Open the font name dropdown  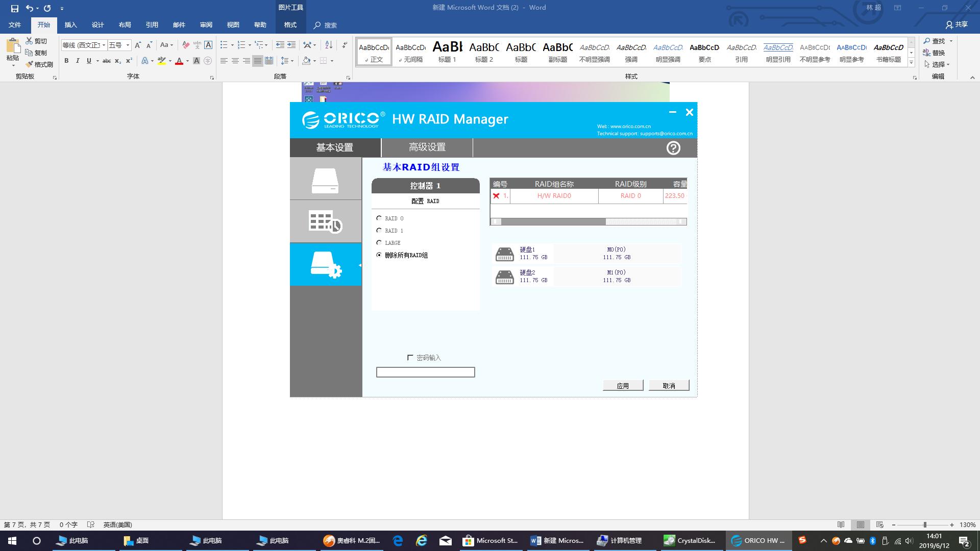click(104, 45)
